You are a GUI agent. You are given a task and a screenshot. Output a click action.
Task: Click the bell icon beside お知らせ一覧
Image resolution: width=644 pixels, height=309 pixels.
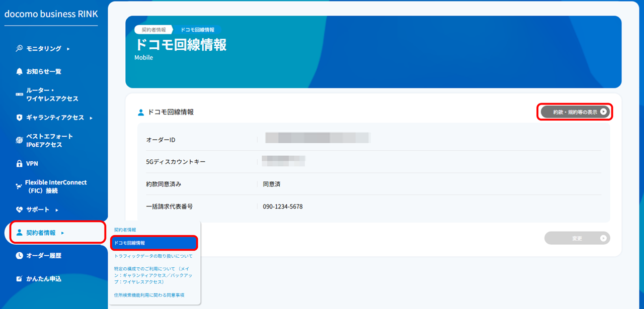tap(19, 71)
